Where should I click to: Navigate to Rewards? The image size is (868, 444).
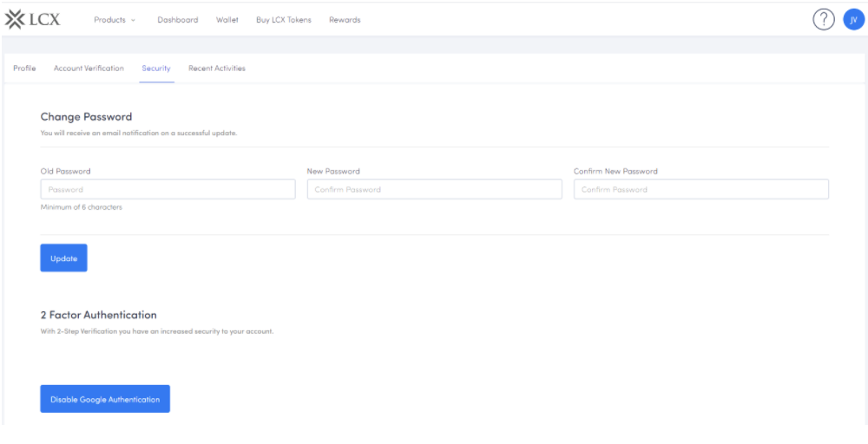[345, 20]
